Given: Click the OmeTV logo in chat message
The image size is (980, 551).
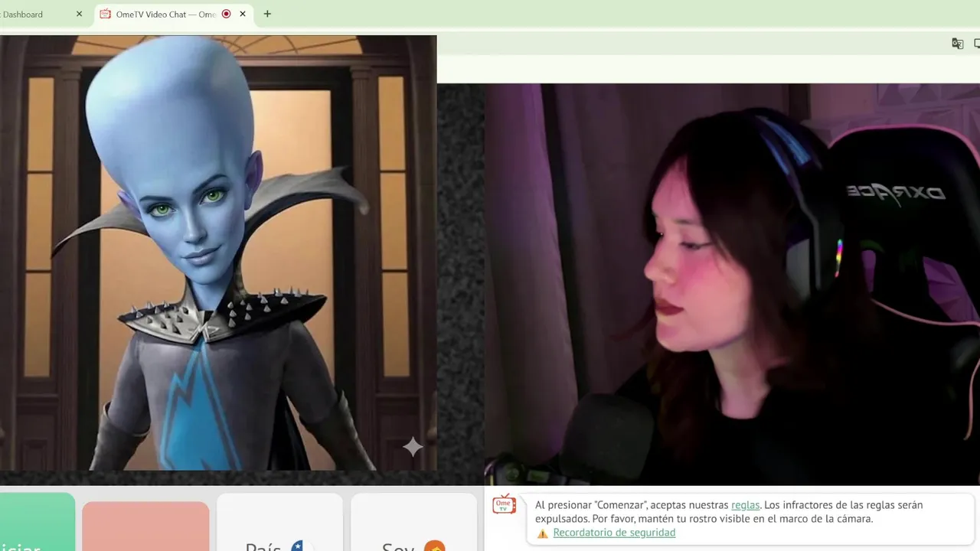Looking at the screenshot, I should [504, 504].
